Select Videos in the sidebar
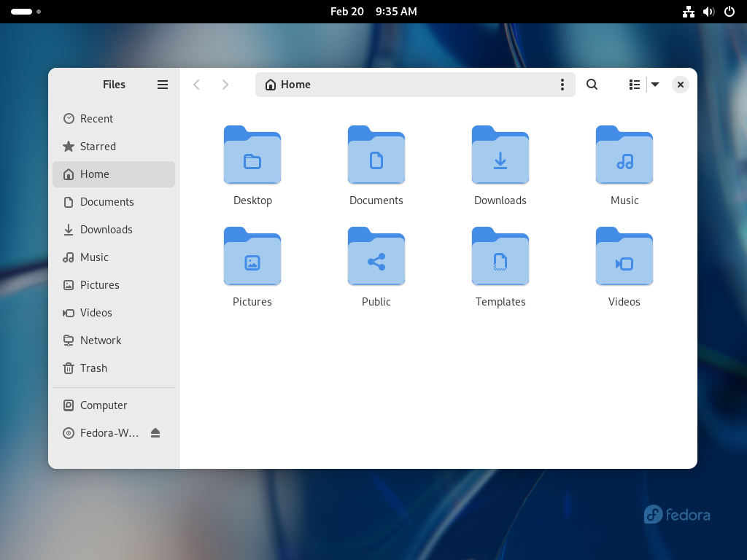The height and width of the screenshot is (560, 747). tap(114, 312)
